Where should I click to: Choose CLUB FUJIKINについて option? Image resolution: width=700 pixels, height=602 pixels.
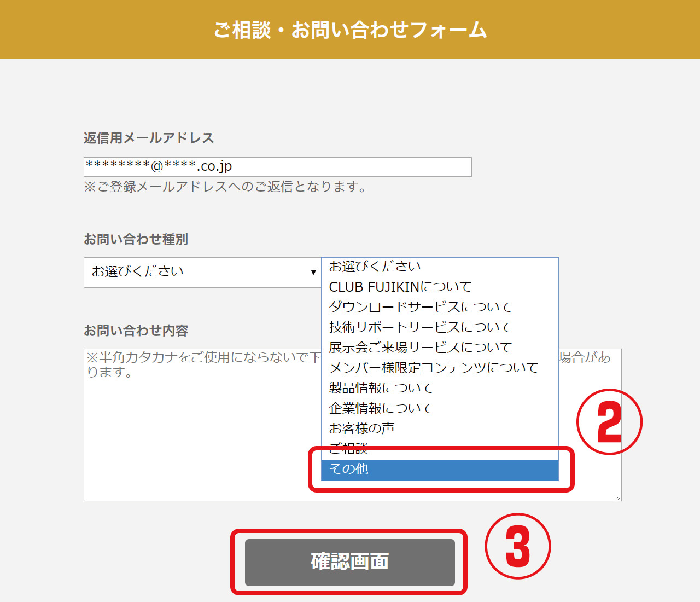[x=400, y=287]
